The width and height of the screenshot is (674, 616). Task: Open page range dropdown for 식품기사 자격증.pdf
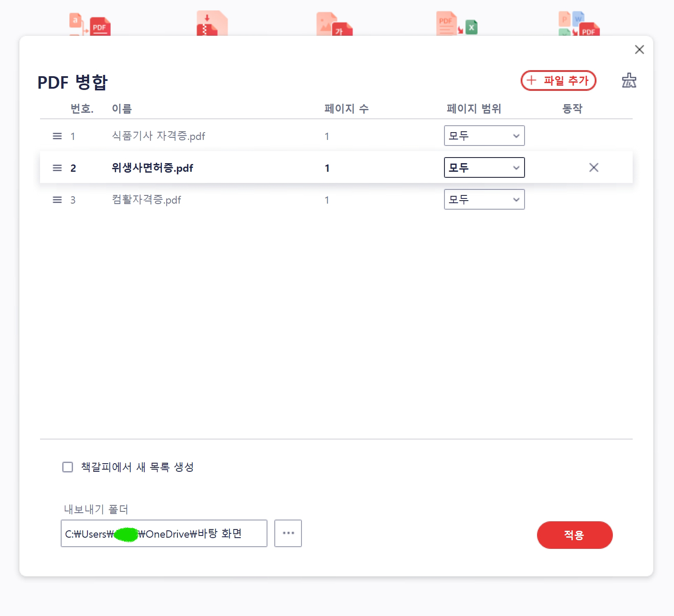(484, 136)
